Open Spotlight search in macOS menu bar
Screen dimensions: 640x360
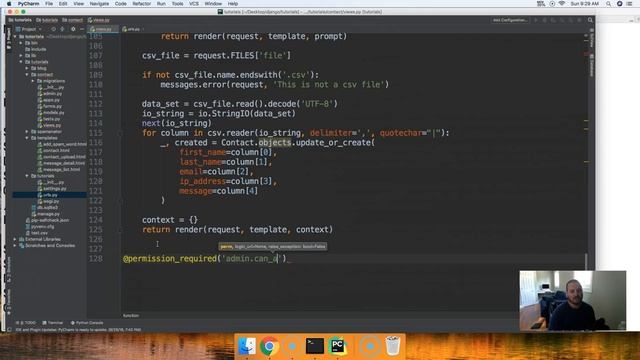coord(609,4)
